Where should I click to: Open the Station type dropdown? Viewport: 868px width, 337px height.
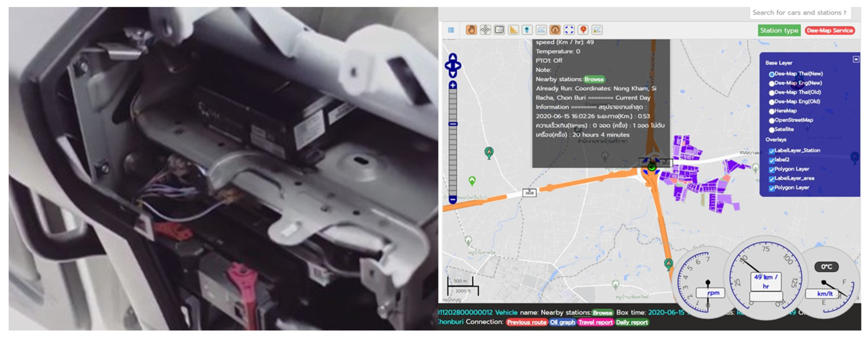pos(779,31)
